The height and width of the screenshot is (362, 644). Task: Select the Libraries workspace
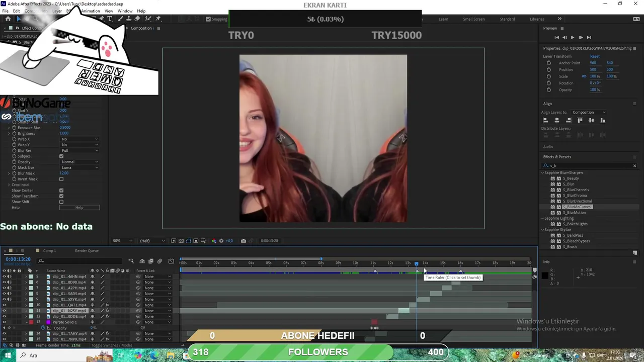pos(537,19)
